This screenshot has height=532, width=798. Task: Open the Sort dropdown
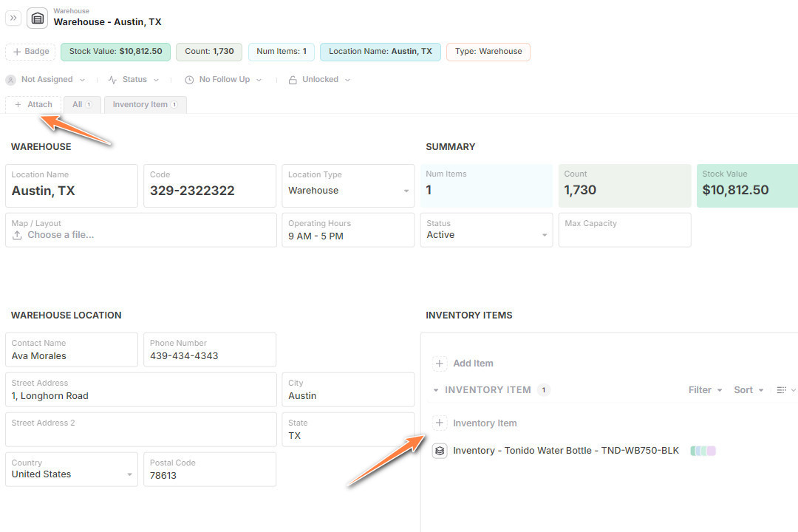pos(748,390)
